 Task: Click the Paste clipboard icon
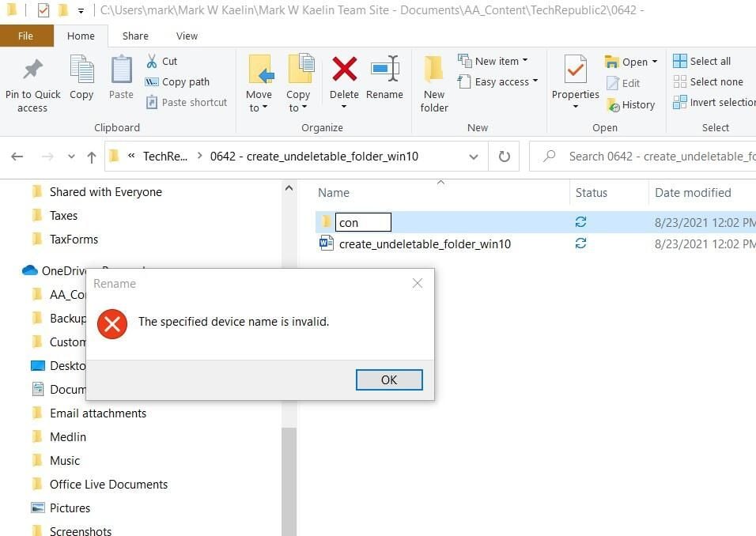tap(121, 69)
